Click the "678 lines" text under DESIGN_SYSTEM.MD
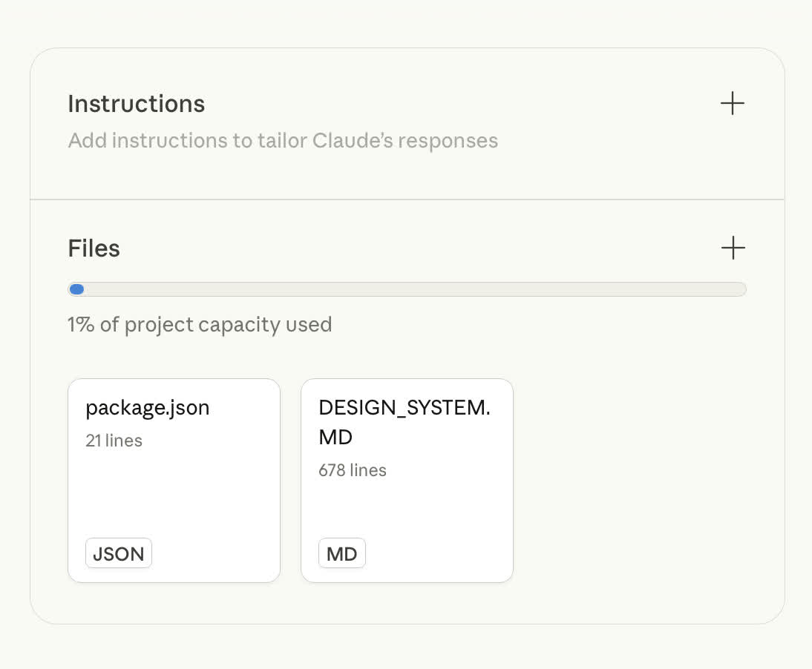This screenshot has height=669, width=812. [x=353, y=470]
